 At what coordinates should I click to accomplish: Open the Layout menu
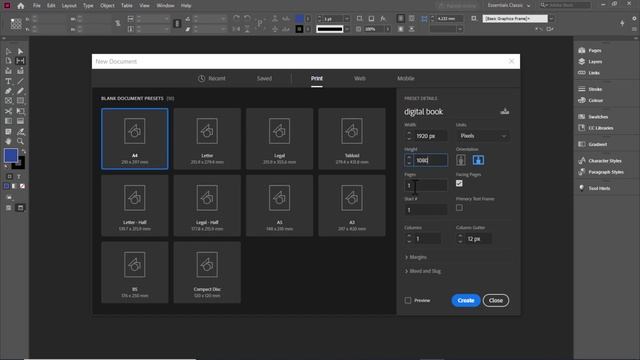tap(69, 6)
